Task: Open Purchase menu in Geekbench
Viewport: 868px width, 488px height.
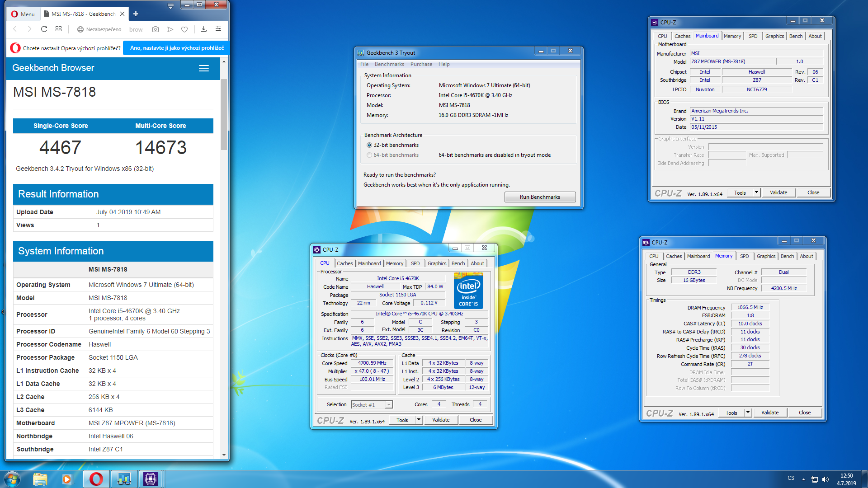Action: [x=421, y=64]
